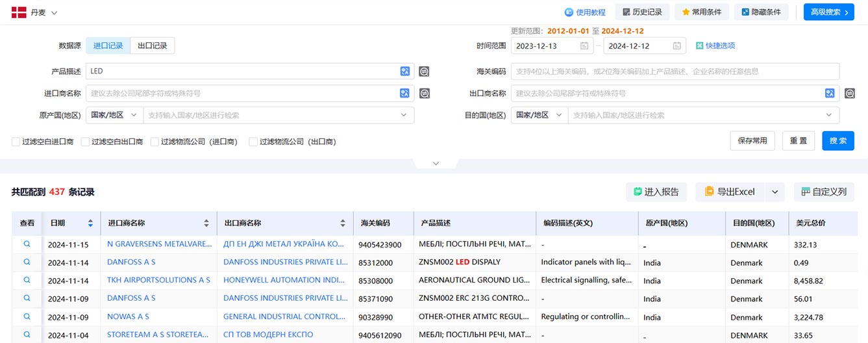The image size is (868, 343).
Task: Open calendar icon of the start date
Action: click(x=584, y=45)
